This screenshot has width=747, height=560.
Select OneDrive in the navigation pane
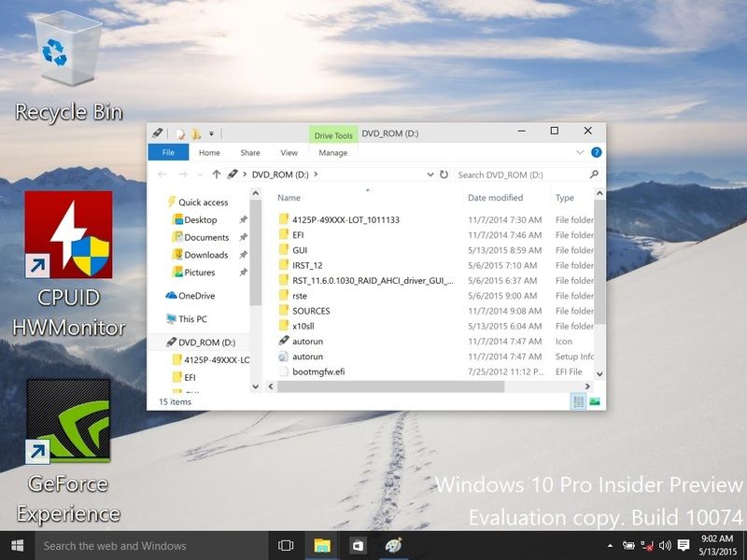(x=196, y=296)
